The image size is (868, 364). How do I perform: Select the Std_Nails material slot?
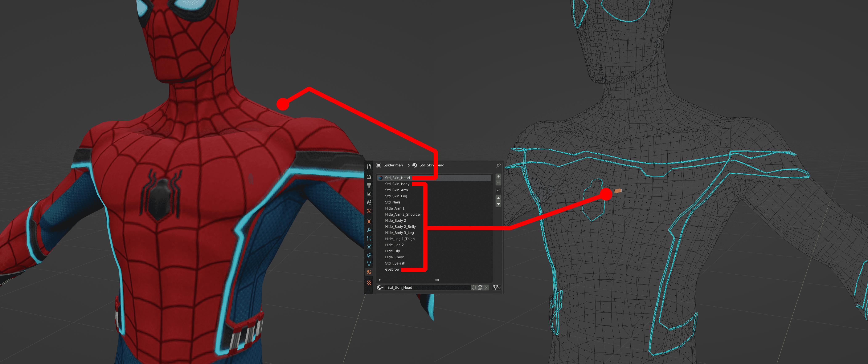pos(434,202)
